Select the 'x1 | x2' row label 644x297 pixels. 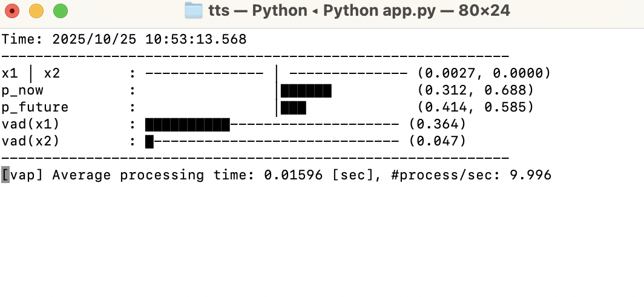(31, 73)
